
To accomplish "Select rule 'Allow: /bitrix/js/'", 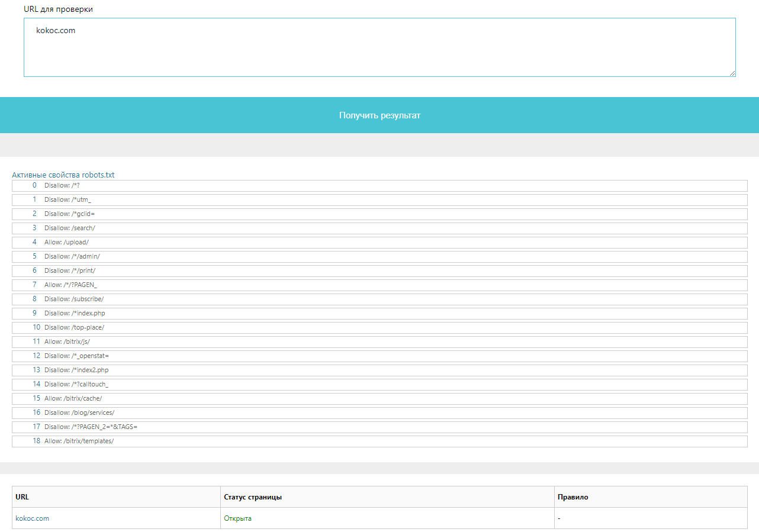I will point(379,342).
